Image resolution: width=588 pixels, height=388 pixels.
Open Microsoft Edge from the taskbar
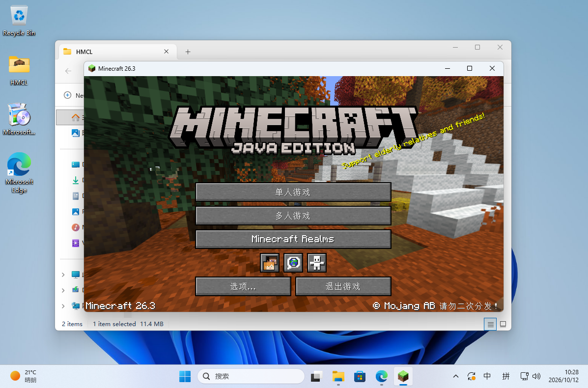tap(381, 376)
